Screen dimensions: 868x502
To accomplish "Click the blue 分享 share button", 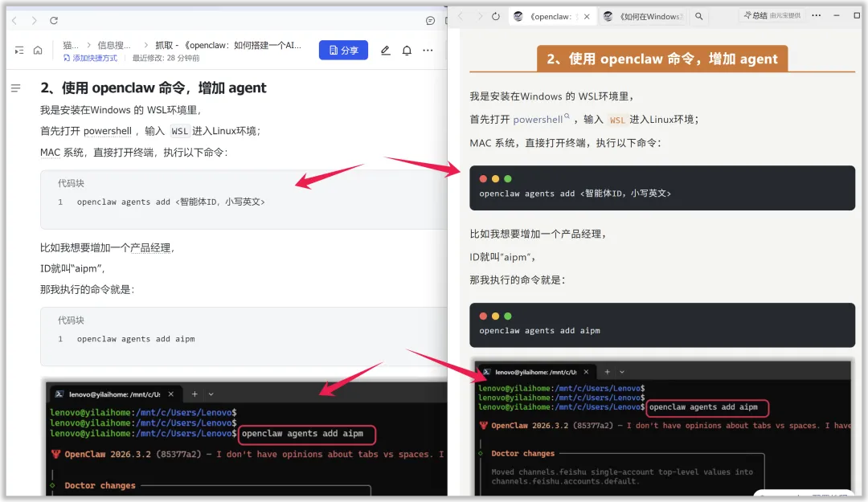I will click(x=343, y=51).
